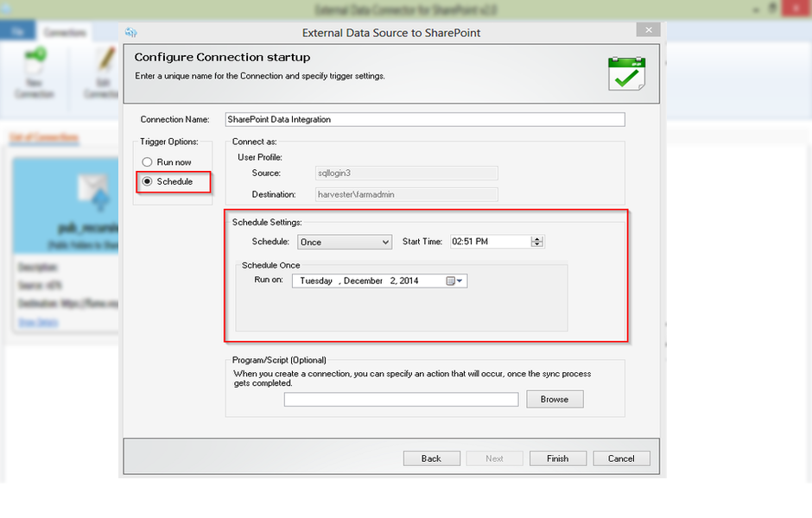The image size is (812, 518).
Task: Select the Schedule trigger option
Action: pos(148,181)
